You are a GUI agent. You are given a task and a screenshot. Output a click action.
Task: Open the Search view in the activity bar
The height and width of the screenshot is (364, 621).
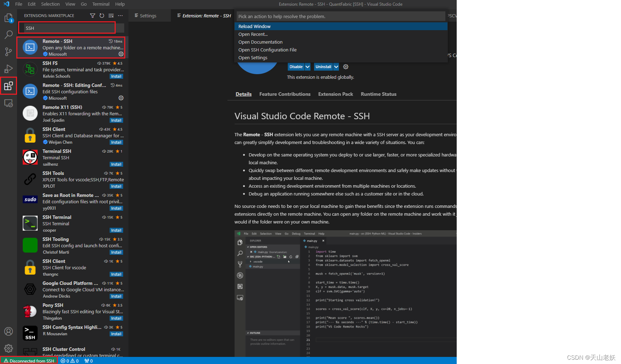pyautogui.click(x=9, y=34)
